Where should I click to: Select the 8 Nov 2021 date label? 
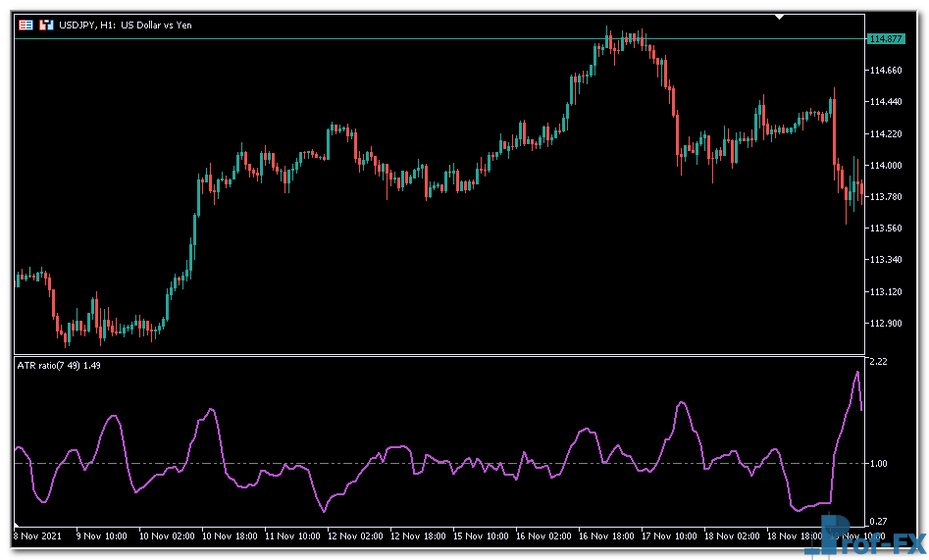coord(37,536)
